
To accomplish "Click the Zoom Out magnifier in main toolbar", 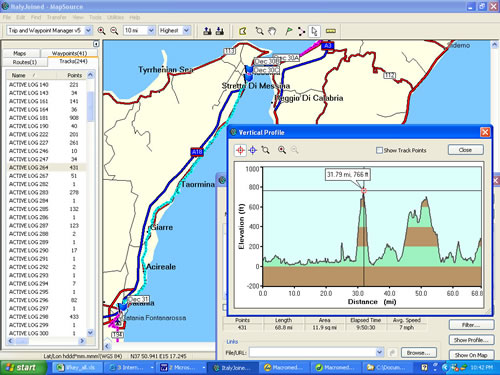I will (114, 31).
